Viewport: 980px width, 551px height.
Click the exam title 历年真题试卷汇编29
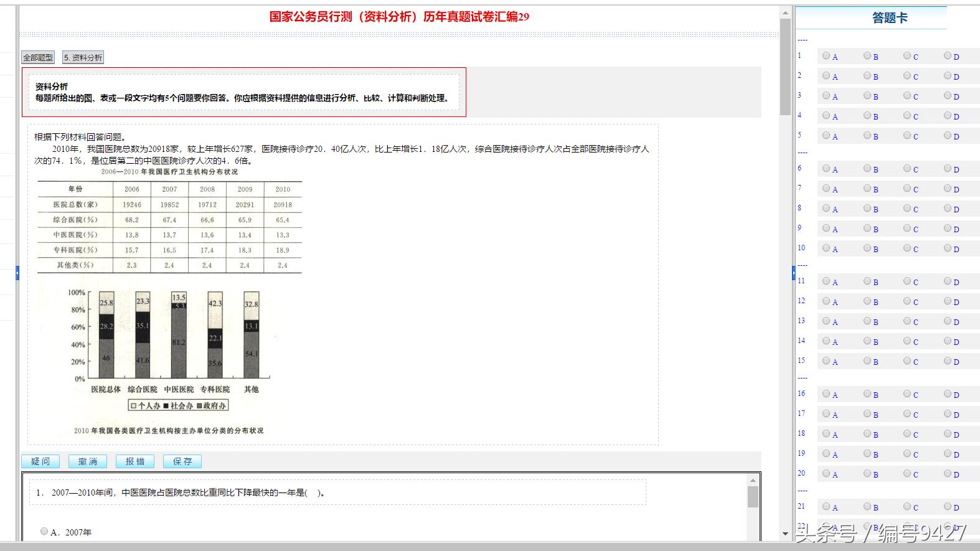pyautogui.click(x=399, y=17)
